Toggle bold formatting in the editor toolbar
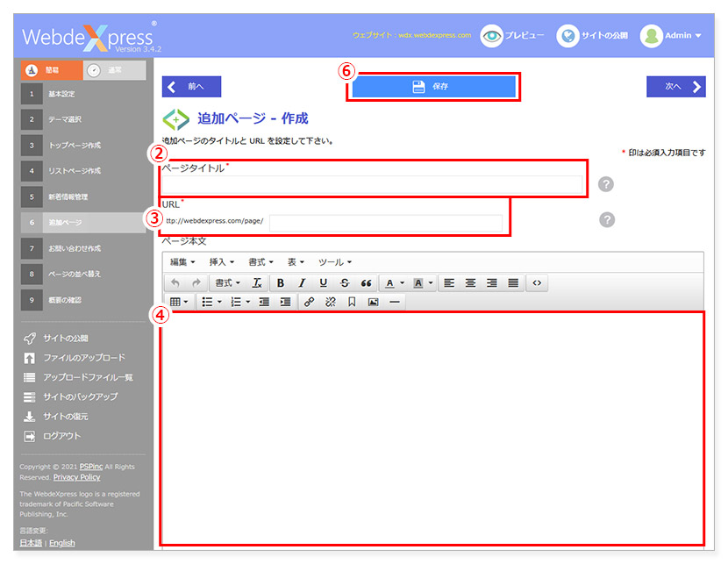Image resolution: width=728 pixels, height=564 pixels. pyautogui.click(x=281, y=283)
